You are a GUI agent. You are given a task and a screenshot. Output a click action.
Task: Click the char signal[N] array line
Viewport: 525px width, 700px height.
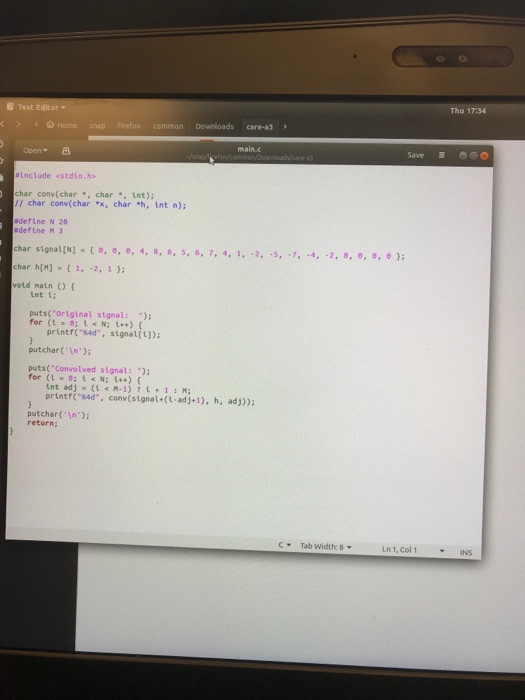point(209,252)
